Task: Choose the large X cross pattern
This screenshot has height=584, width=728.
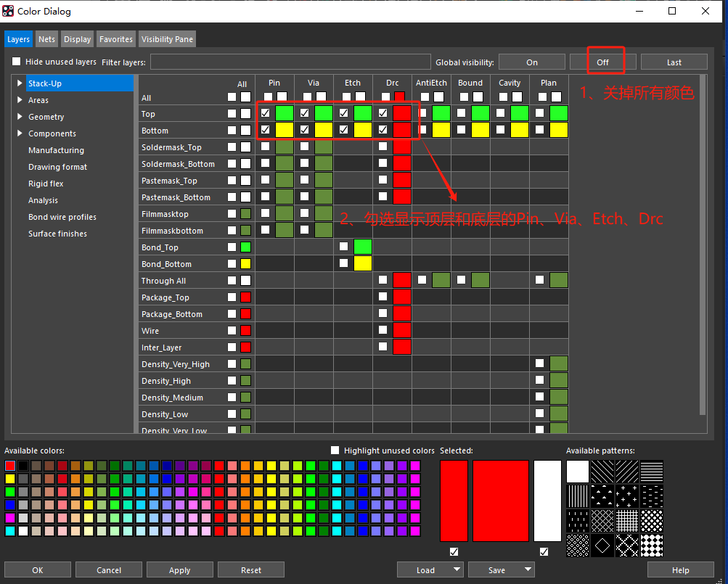Action: click(627, 546)
